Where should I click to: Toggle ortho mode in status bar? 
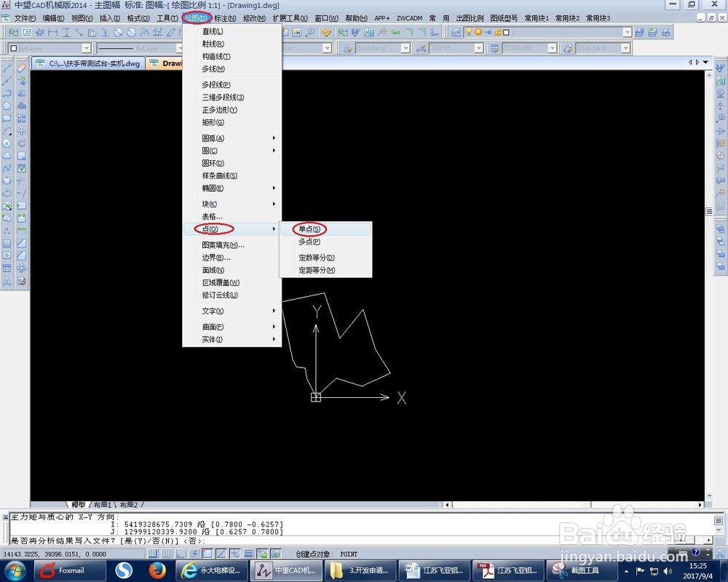click(x=180, y=554)
